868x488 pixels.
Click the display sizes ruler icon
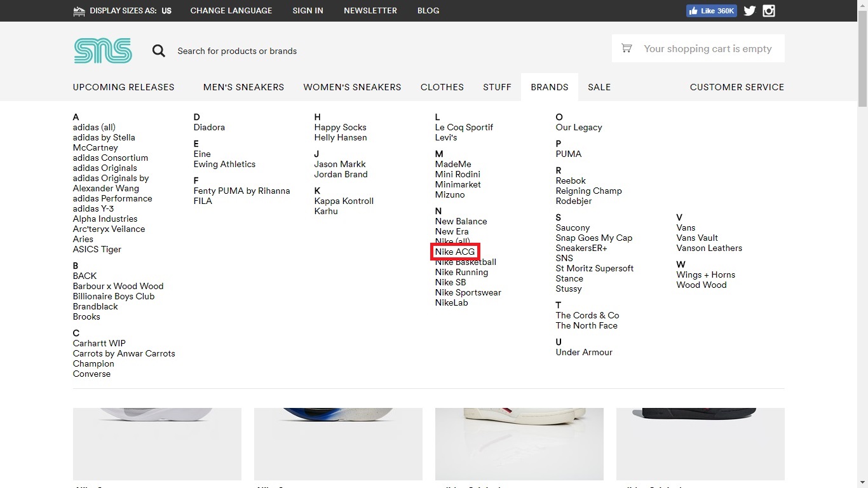pos(79,11)
